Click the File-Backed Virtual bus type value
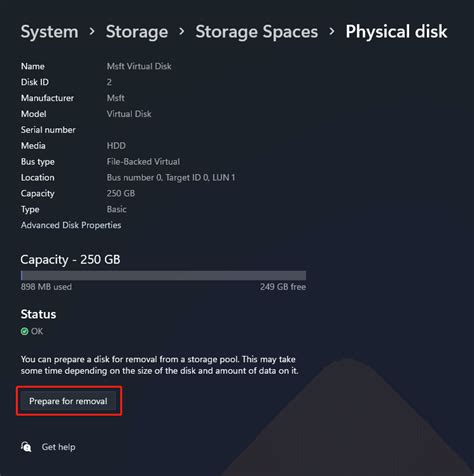Viewport: 474px width, 476px height. 143,162
